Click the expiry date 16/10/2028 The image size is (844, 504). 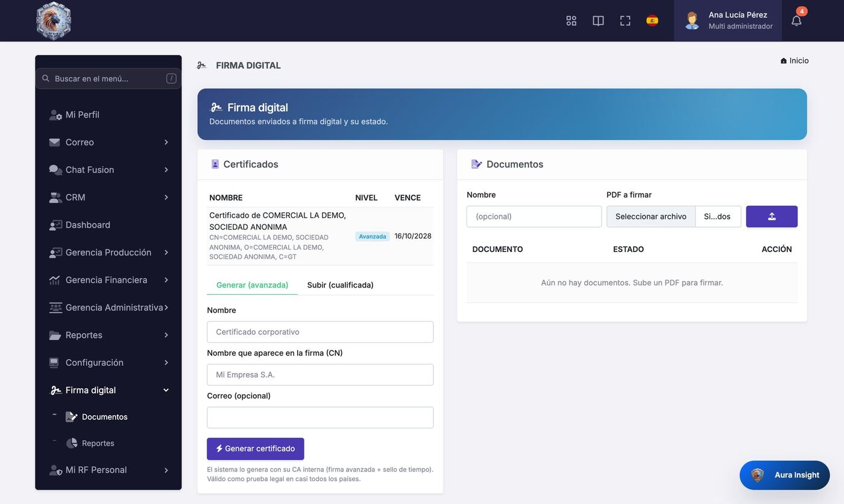coord(413,236)
